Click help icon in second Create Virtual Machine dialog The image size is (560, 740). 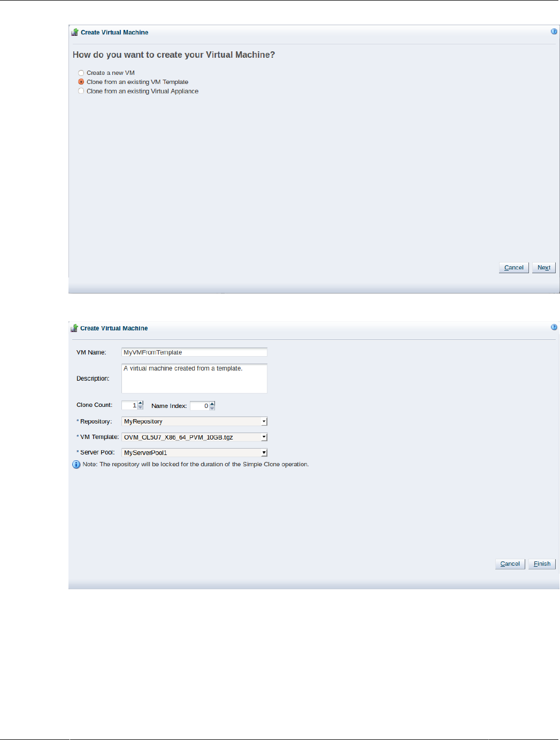click(554, 327)
